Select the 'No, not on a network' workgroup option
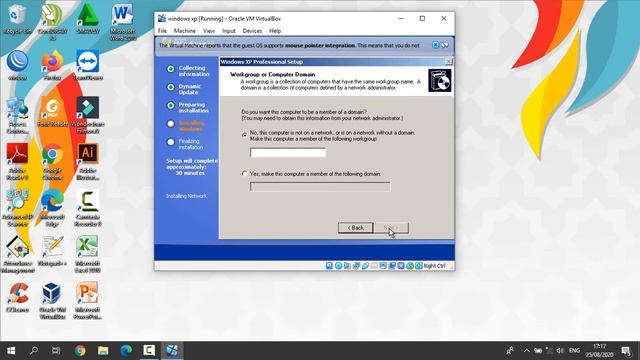Screen dimensions: 640x360 244,135
